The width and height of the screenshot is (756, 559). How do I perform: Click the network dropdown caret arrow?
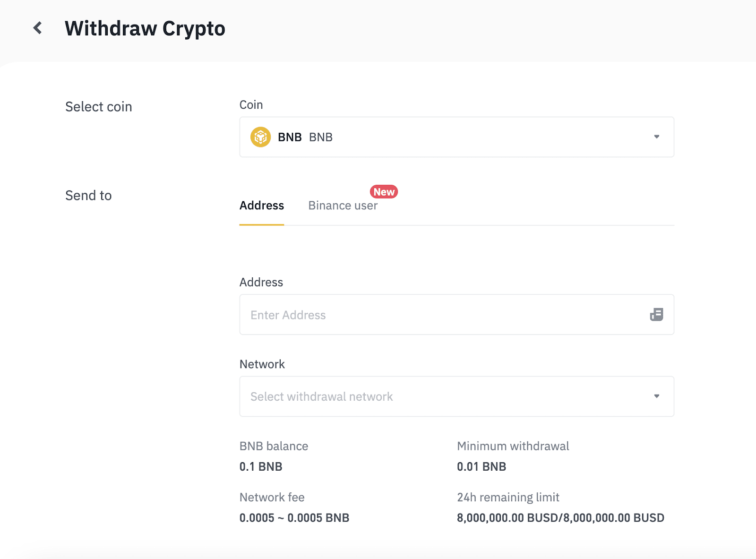click(x=656, y=396)
